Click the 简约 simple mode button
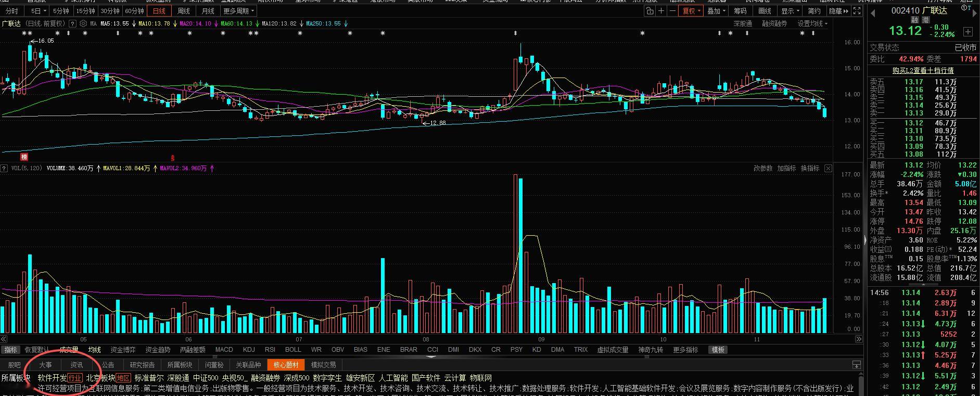The height and width of the screenshot is (396, 980). (x=814, y=11)
